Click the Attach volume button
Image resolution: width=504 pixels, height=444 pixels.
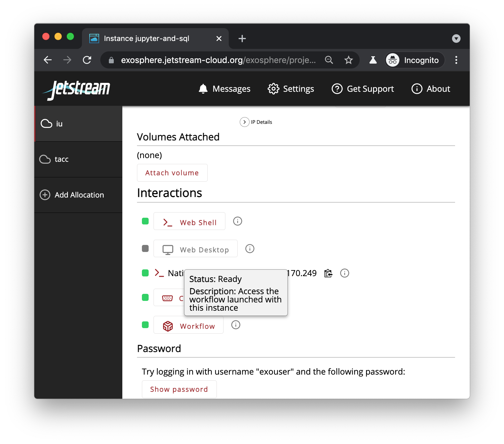(x=172, y=172)
